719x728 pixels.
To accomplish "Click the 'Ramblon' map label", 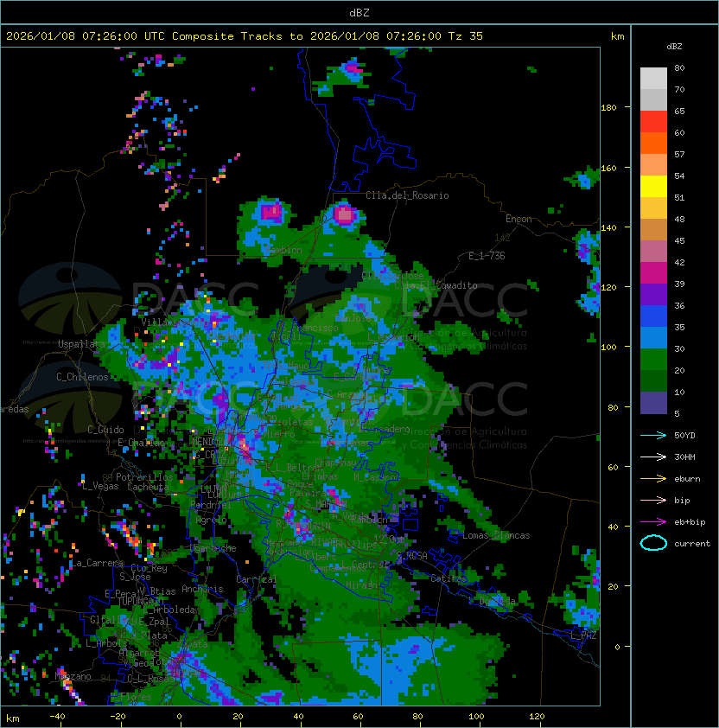I will 283,250.
